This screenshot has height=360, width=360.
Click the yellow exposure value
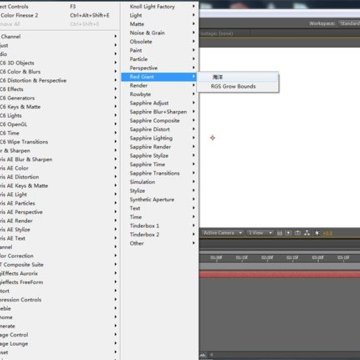tap(327, 233)
